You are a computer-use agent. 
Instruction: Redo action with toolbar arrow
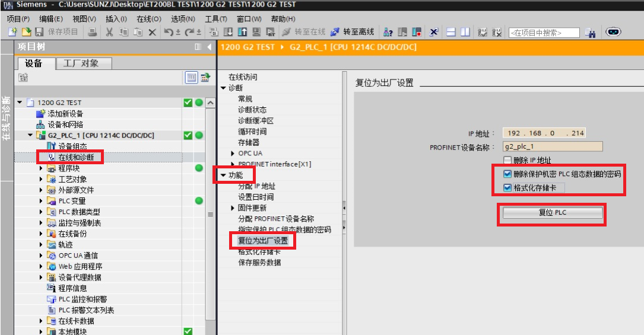189,32
